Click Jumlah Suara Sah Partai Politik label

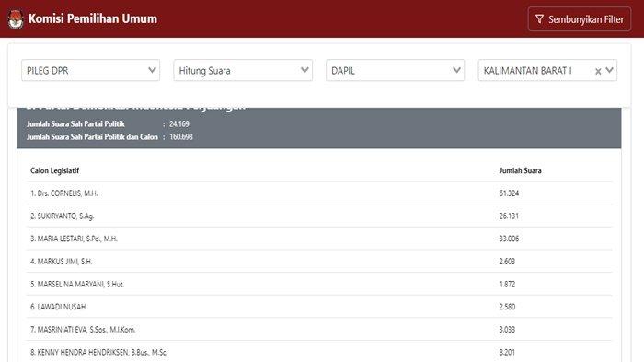click(x=75, y=123)
